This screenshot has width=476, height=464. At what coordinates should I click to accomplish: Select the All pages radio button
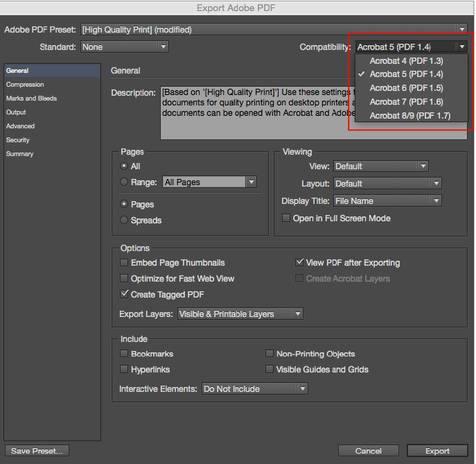point(124,166)
